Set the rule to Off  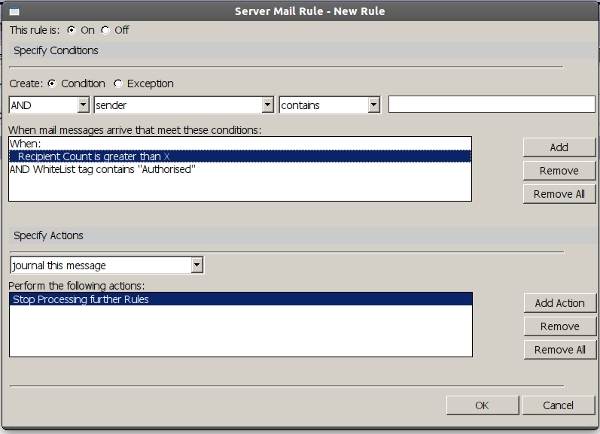[x=106, y=30]
